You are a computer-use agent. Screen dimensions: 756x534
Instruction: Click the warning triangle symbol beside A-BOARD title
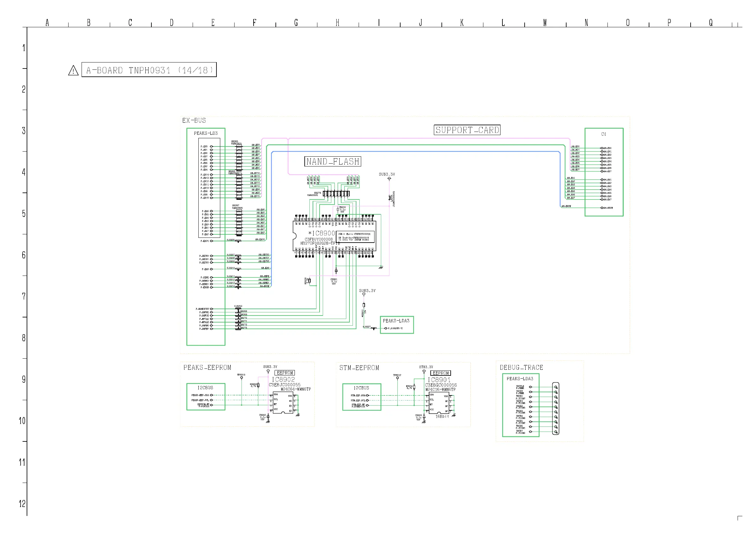pos(73,70)
